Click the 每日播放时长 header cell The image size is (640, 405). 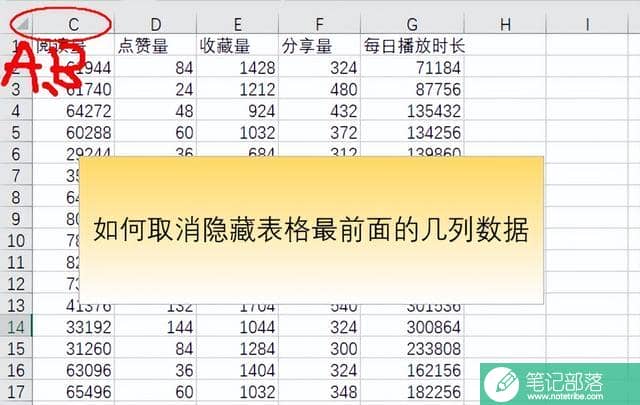pyautogui.click(x=412, y=46)
